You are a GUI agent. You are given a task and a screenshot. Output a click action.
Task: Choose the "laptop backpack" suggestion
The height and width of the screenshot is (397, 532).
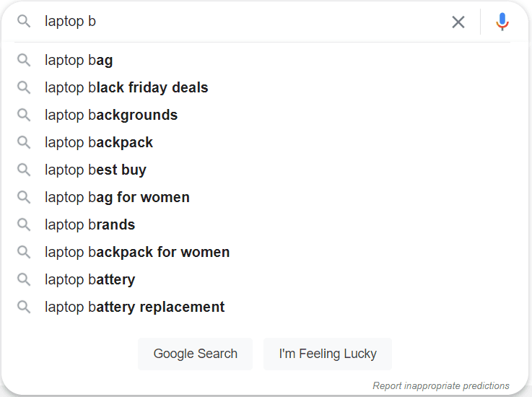[x=99, y=142]
